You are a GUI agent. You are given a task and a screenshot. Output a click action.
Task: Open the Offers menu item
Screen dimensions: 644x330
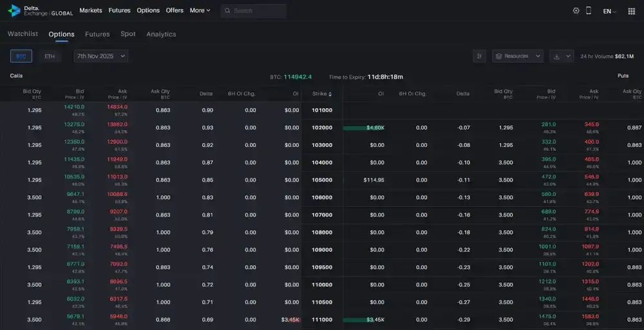click(175, 10)
